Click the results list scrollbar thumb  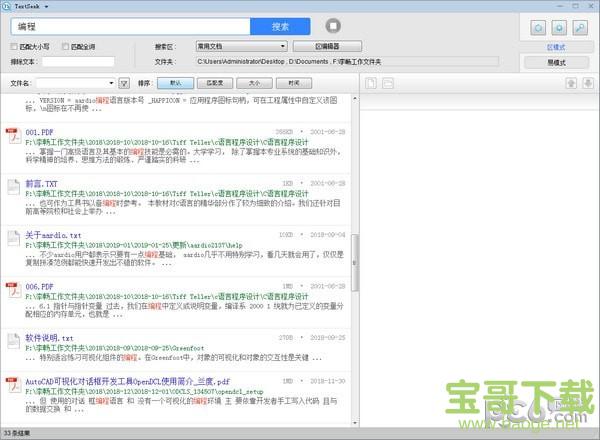tap(355, 262)
